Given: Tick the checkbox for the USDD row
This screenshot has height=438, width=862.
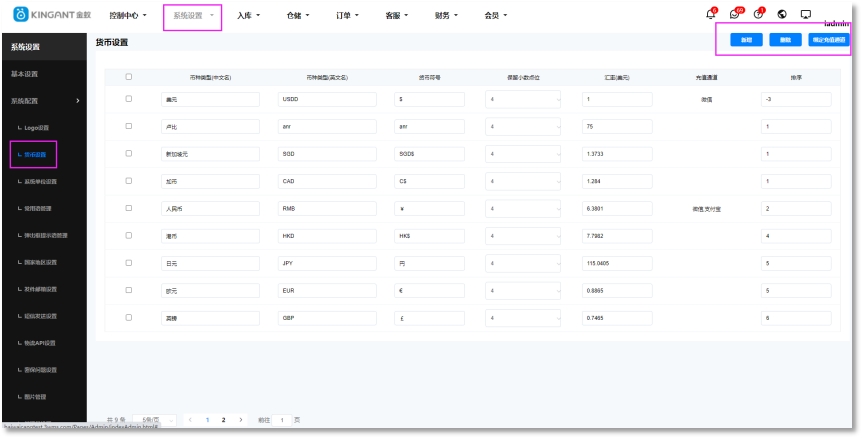Looking at the screenshot, I should click(128, 99).
